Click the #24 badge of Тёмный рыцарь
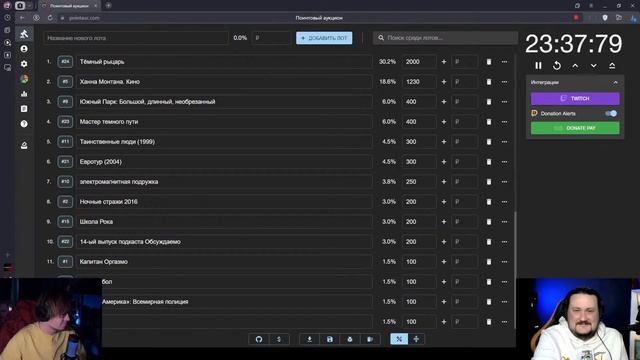Viewport: 640px width, 360px height. pyautogui.click(x=65, y=62)
